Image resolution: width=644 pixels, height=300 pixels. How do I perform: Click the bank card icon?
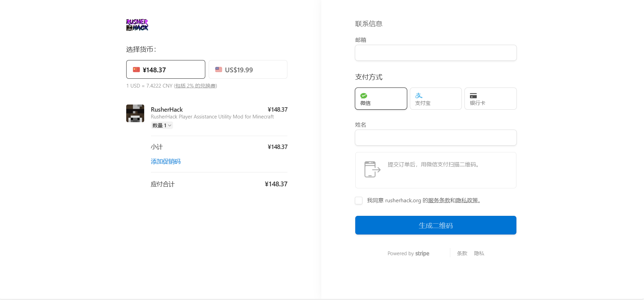coord(473,96)
